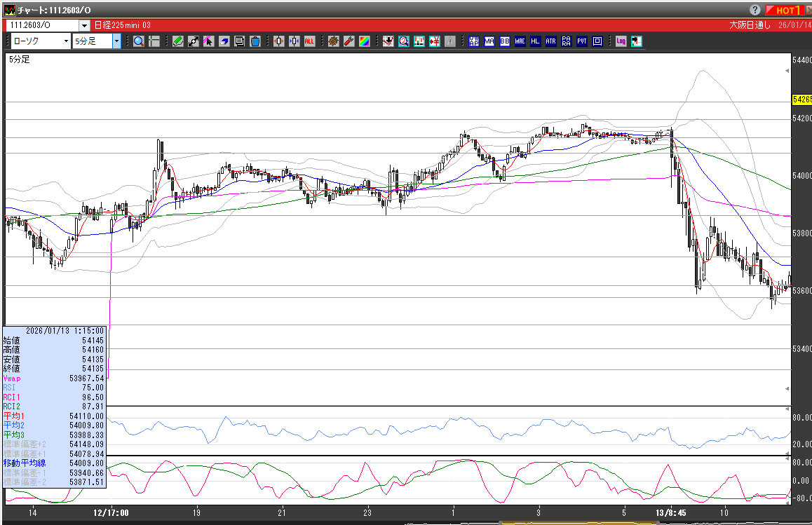Click the magnifying glass zoom icon
Image resolution: width=812 pixels, height=525 pixels.
139,41
